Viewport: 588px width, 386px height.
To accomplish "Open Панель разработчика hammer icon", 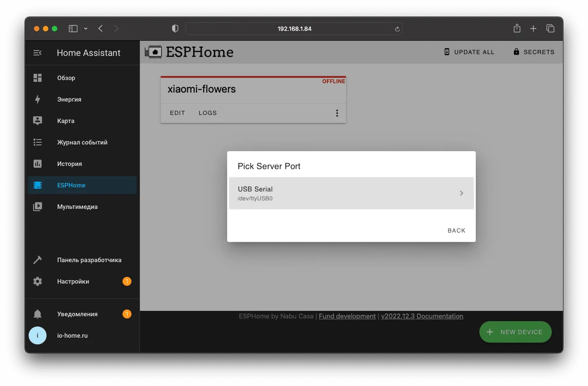I will 38,260.
